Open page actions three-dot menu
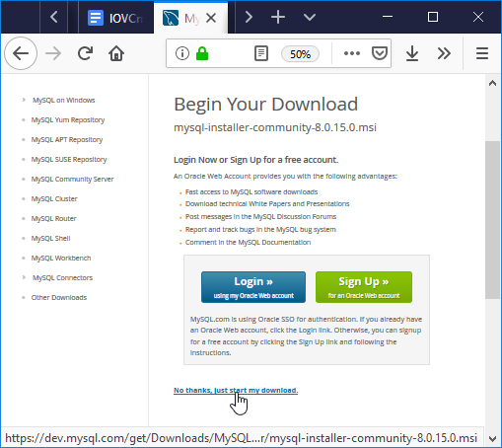Image resolution: width=502 pixels, height=448 pixels. [x=352, y=53]
